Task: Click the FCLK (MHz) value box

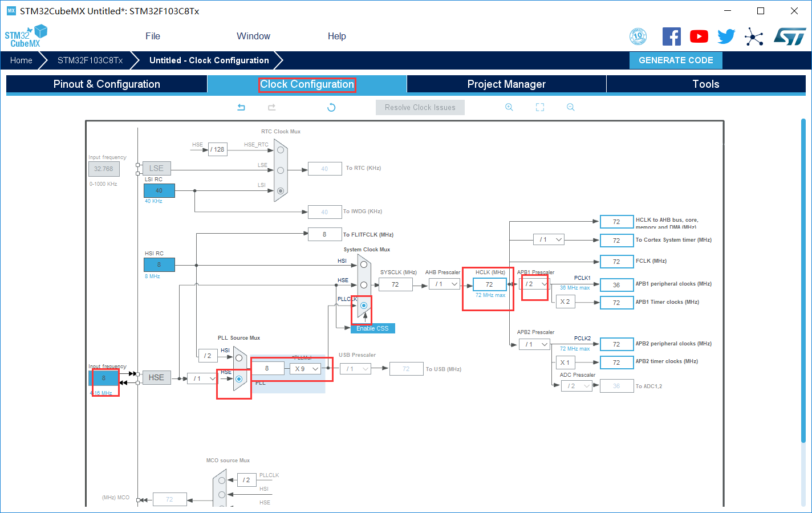Action: [616, 261]
